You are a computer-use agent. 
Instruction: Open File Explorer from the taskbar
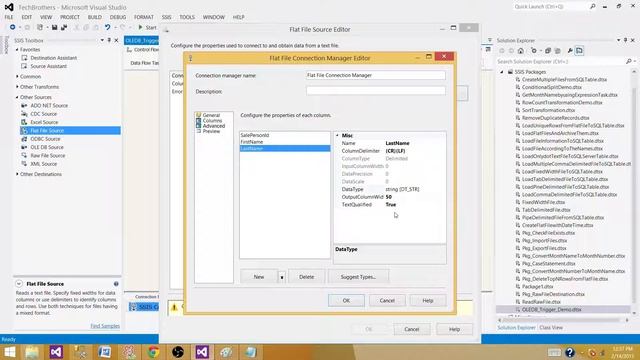tap(32, 352)
